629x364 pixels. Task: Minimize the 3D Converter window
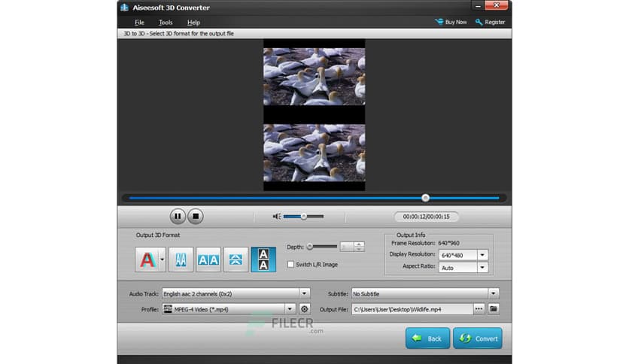click(x=477, y=5)
